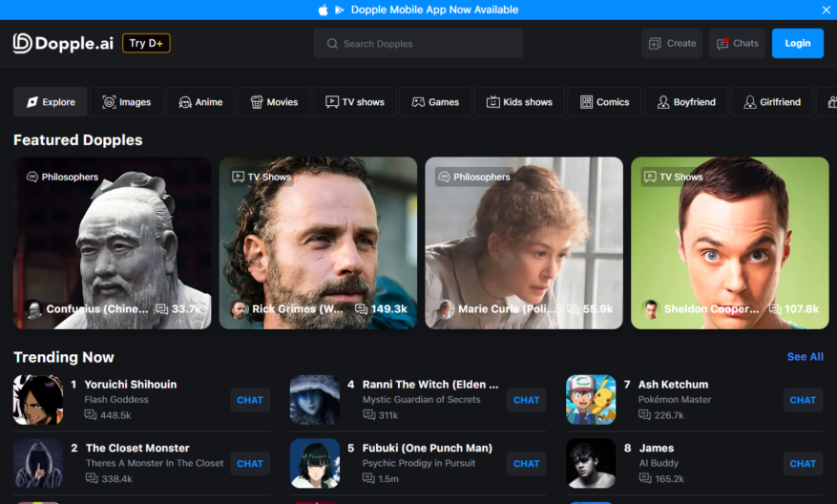This screenshot has width=837, height=504.
Task: Click chat count icon beside 149.3k
Action: click(x=362, y=309)
